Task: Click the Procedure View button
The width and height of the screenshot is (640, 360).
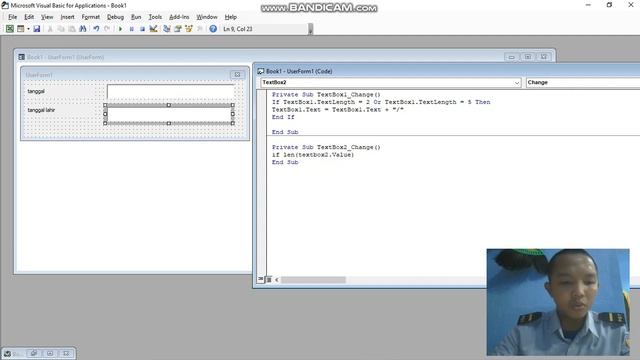Action: (260, 279)
